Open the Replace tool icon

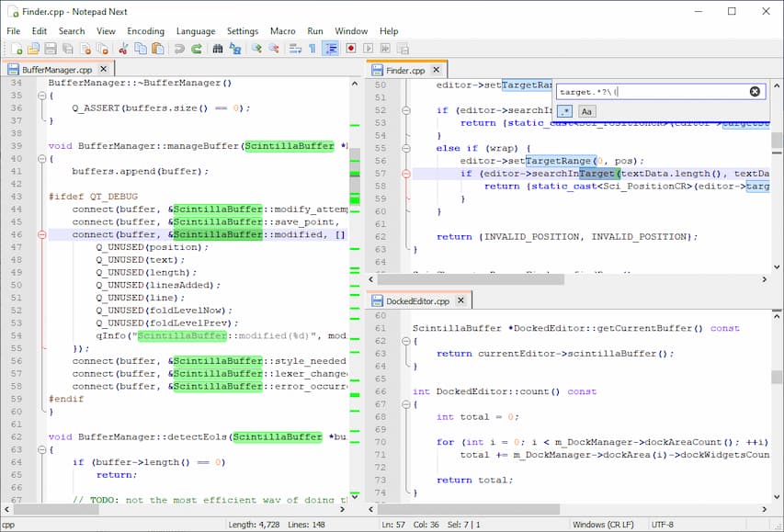pos(235,49)
